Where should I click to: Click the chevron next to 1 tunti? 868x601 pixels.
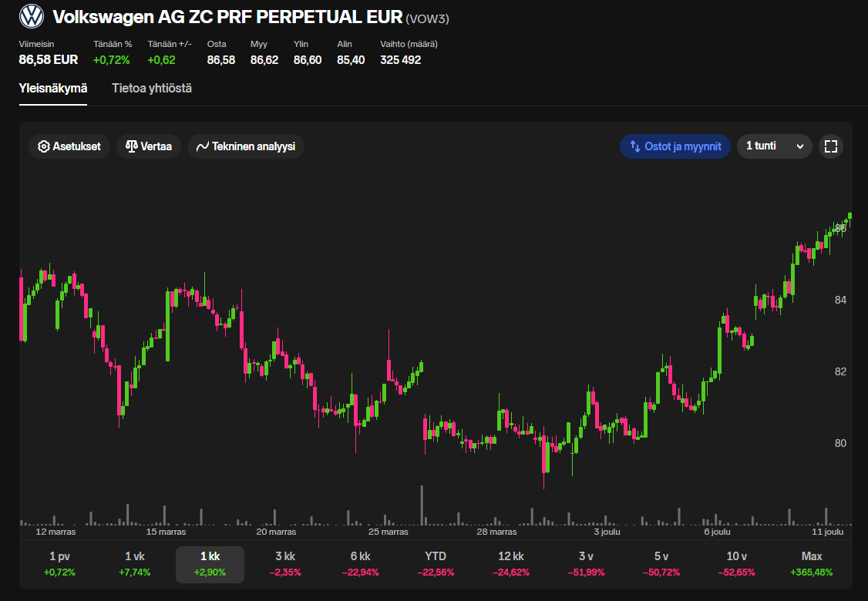coord(800,146)
